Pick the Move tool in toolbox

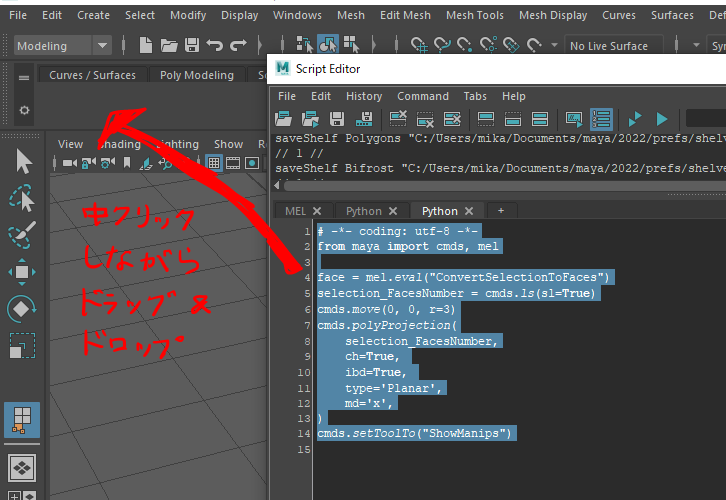point(22,272)
